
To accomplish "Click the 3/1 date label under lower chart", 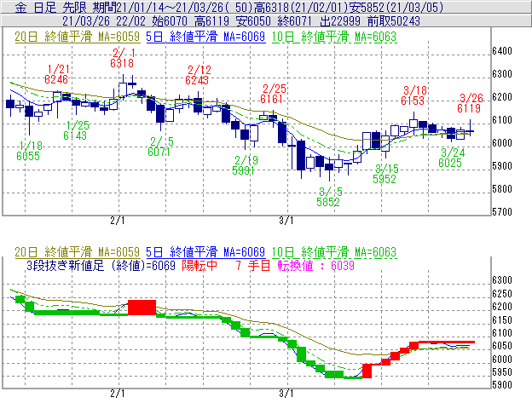I will click(x=286, y=394).
